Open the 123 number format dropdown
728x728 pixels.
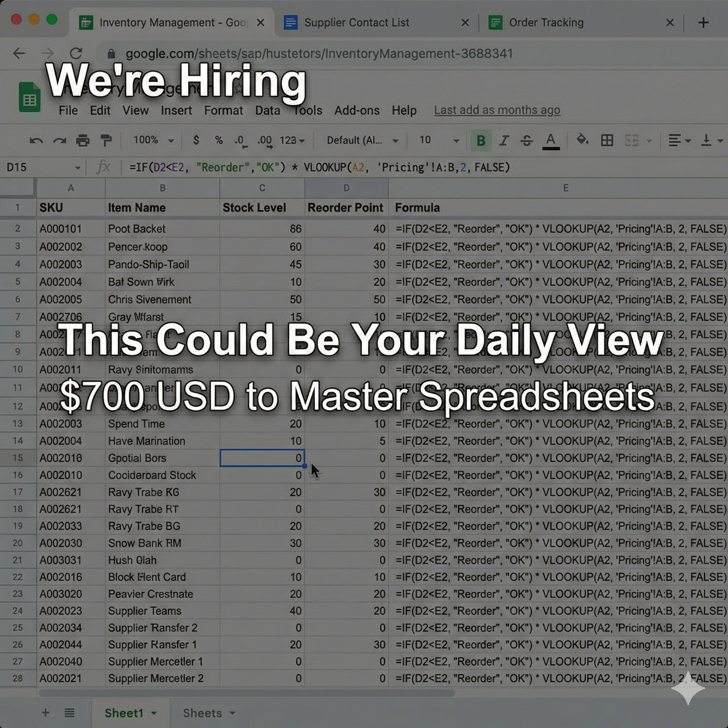coord(292,140)
